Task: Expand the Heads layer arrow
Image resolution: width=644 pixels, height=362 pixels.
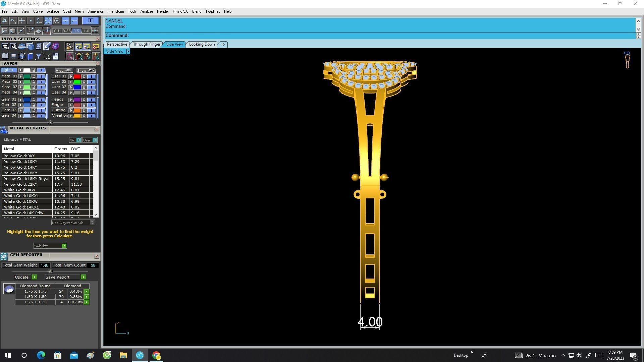Action: [x=71, y=100]
